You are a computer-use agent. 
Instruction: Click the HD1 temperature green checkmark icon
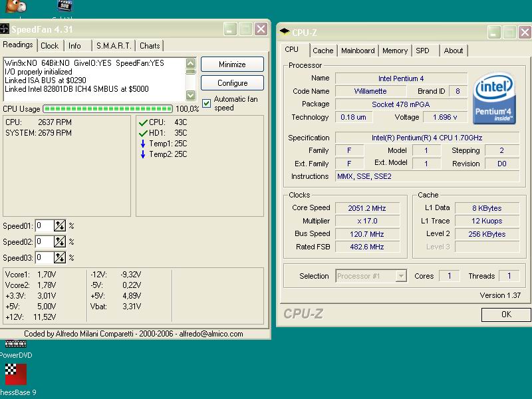coord(143,133)
